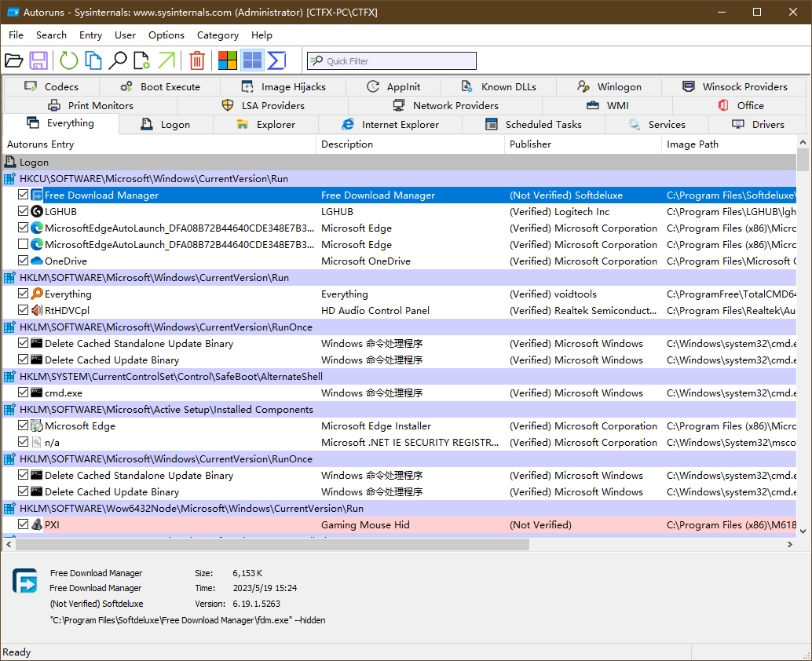Switch to the Image Hijacks tab
The height and width of the screenshot is (661, 812).
[x=283, y=87]
